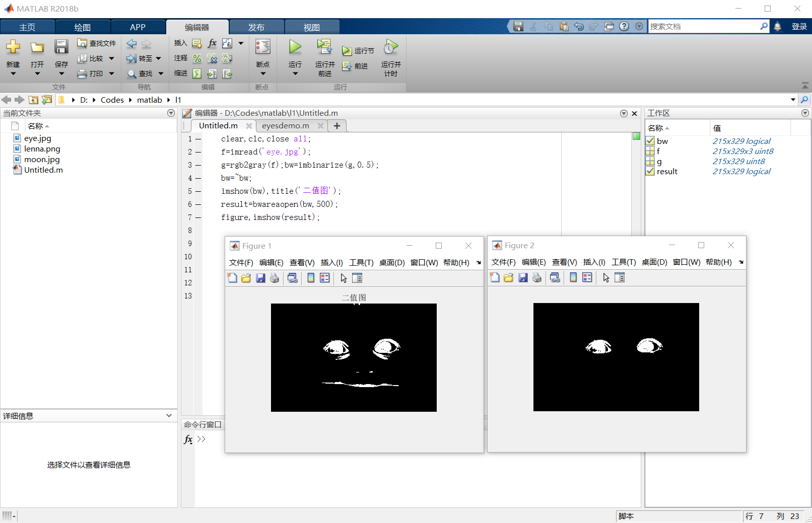812x523 pixels.
Task: Switch to the 发布 ribbon tab
Action: [x=256, y=27]
